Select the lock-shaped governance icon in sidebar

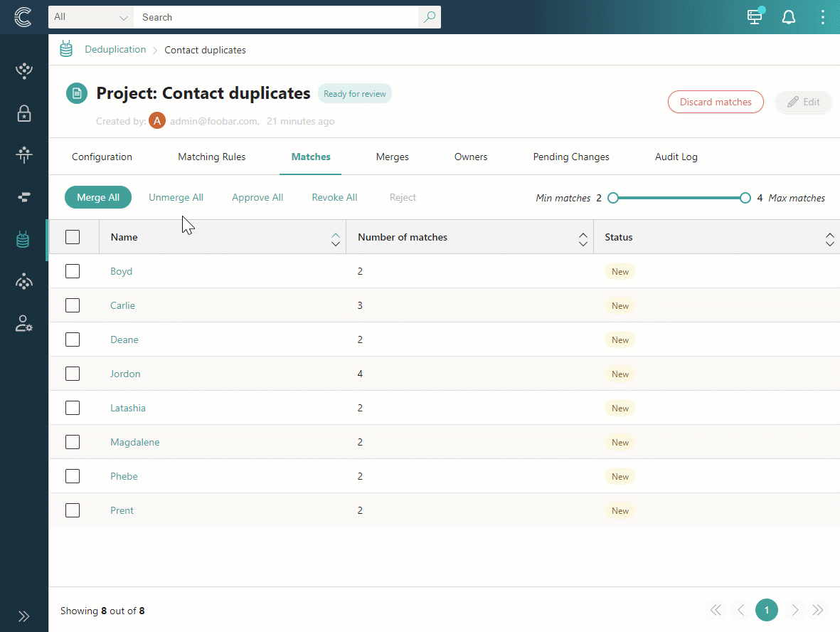tap(23, 113)
